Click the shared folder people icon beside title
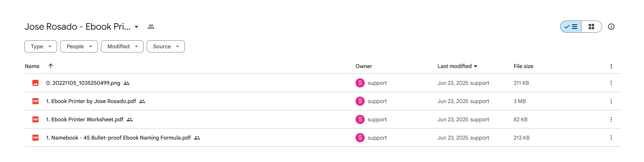Viewport: 644px width, 162px height. click(x=151, y=27)
